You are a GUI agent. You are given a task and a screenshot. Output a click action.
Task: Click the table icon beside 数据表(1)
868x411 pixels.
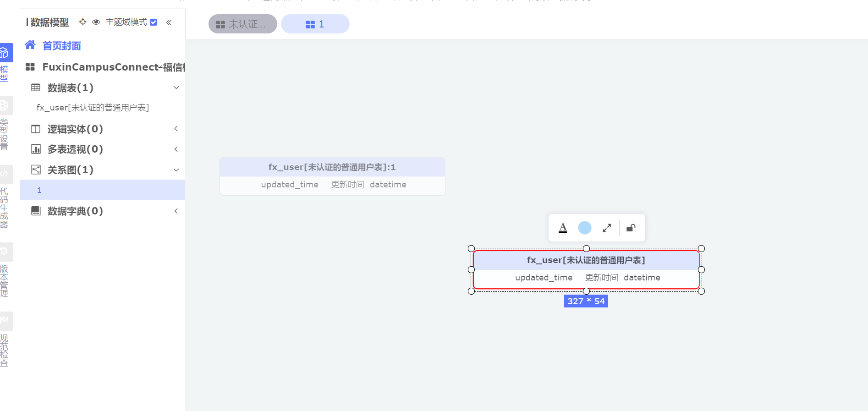36,88
